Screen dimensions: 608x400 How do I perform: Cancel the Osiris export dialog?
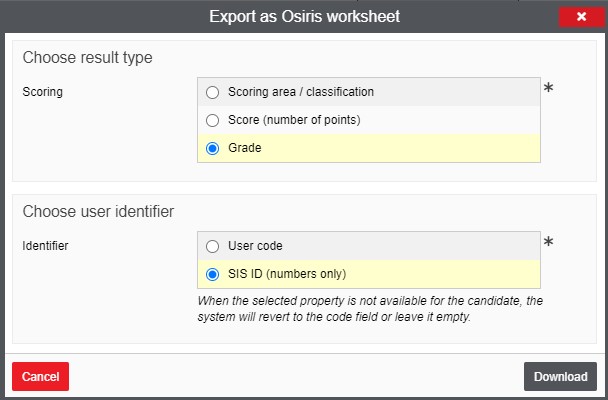coord(40,376)
